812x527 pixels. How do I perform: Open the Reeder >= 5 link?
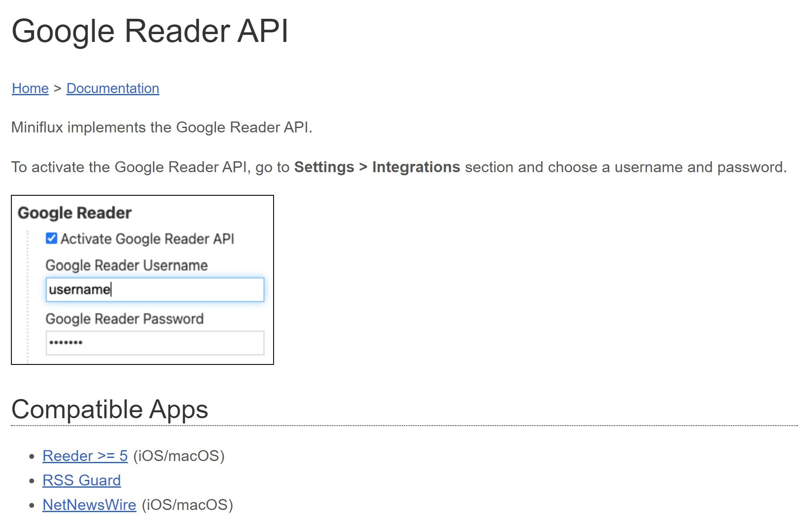tap(85, 456)
